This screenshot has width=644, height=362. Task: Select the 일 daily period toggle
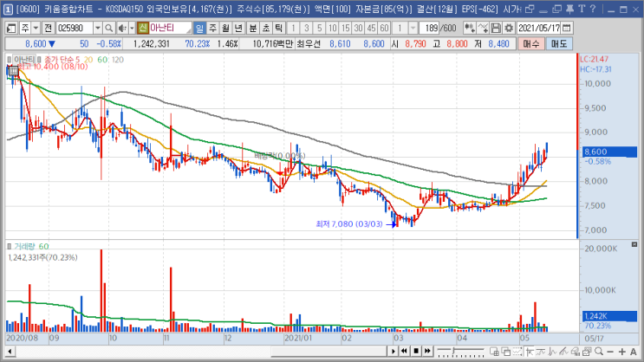pyautogui.click(x=199, y=28)
